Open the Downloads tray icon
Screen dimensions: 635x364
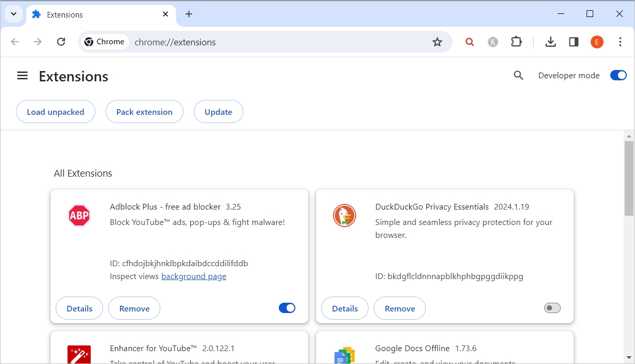[550, 42]
